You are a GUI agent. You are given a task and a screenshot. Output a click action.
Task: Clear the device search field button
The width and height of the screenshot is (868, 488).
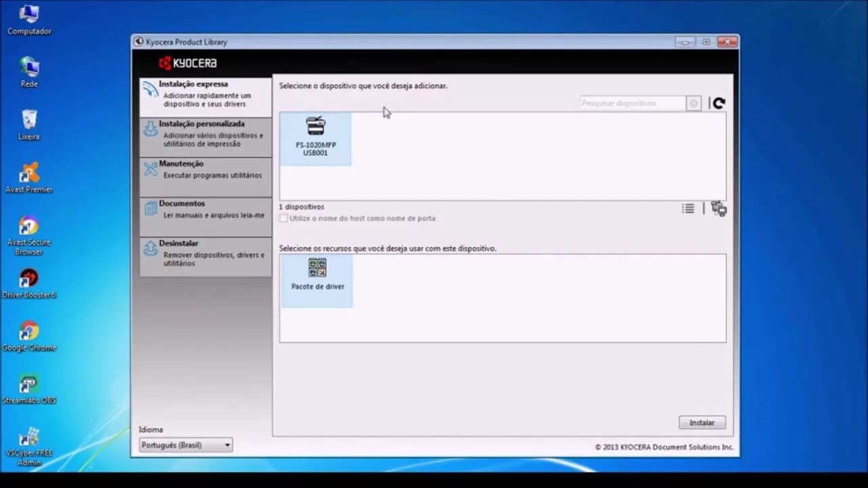pos(694,103)
